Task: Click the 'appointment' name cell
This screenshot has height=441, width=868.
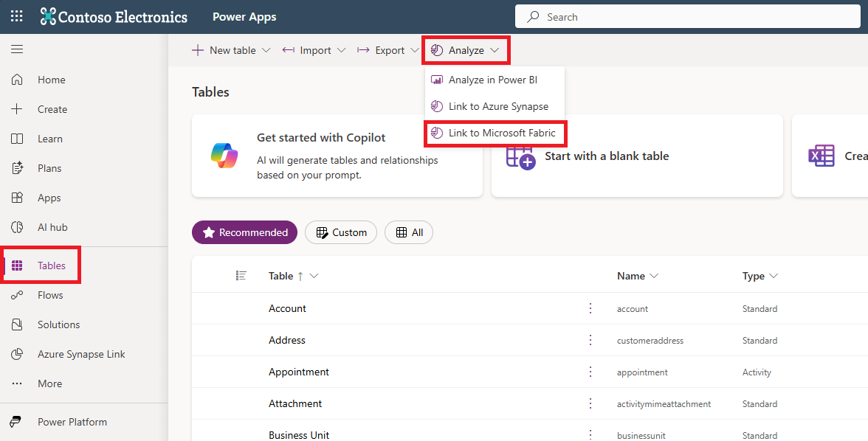Action: coord(642,372)
